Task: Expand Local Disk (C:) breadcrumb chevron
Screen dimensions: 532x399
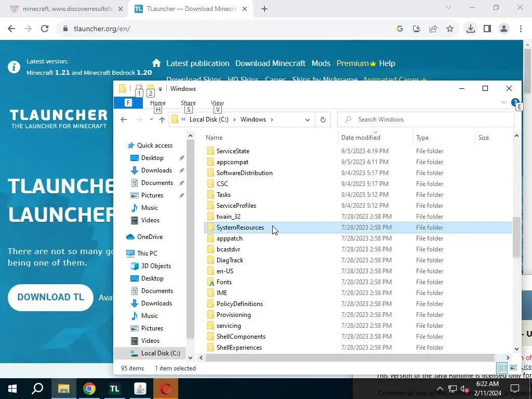Action: coord(234,119)
